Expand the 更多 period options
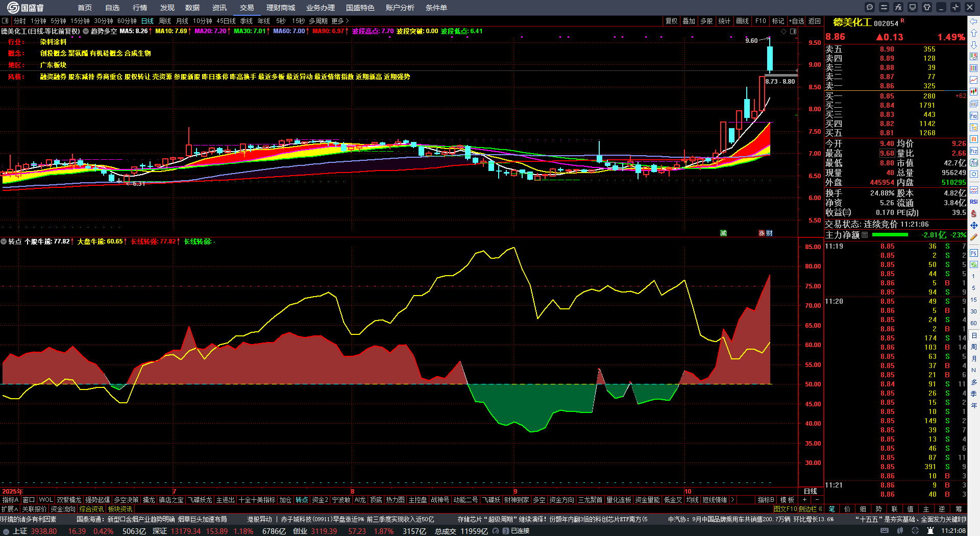Viewport: 980px width, 536px height. coord(340,21)
